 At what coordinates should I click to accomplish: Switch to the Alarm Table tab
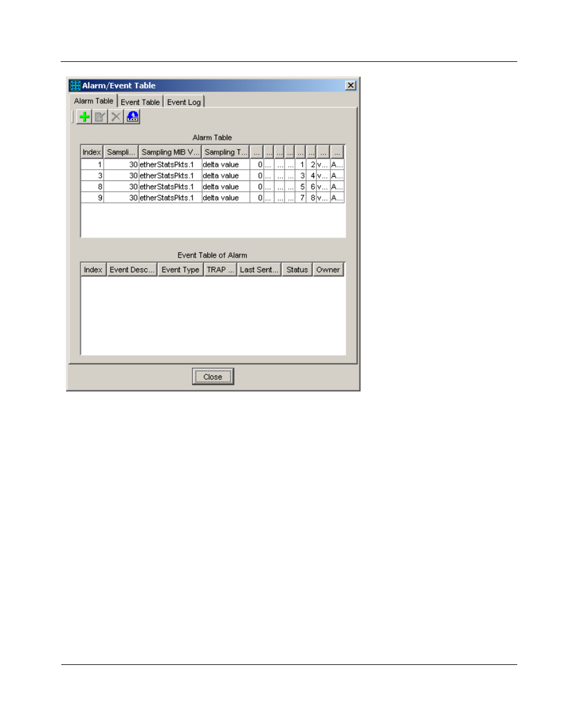pyautogui.click(x=94, y=101)
